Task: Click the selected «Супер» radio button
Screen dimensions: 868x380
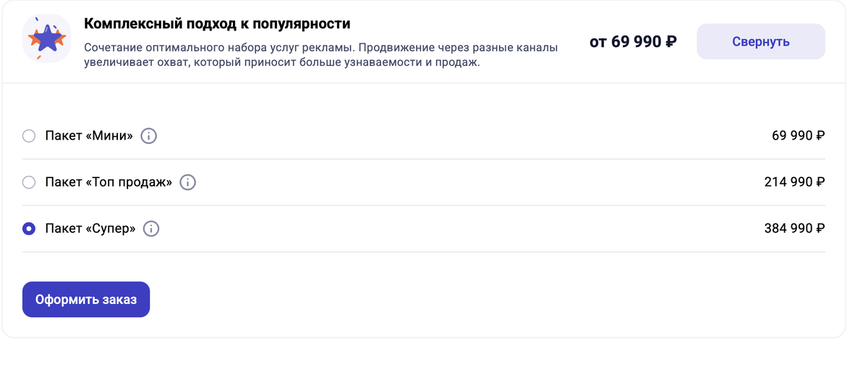Action: (29, 229)
